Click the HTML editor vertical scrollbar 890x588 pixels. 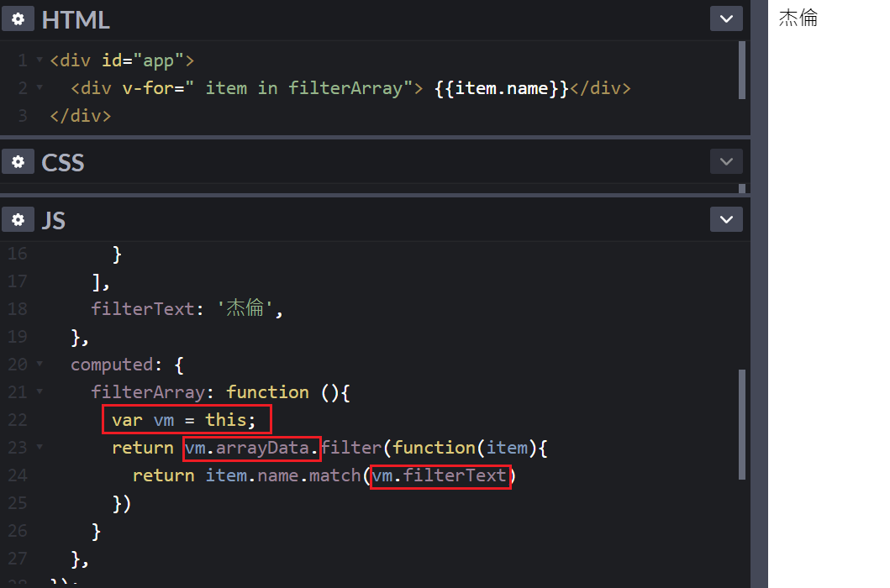point(741,71)
